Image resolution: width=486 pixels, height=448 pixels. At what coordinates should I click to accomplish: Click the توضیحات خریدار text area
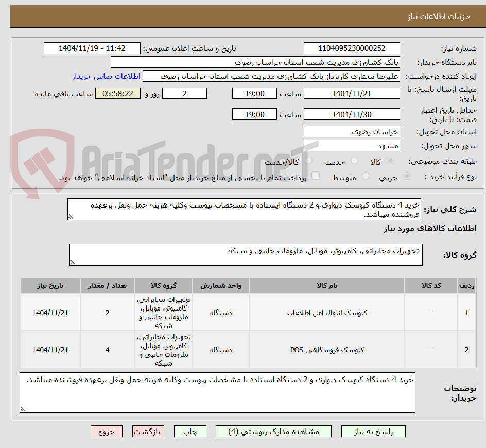pyautogui.click(x=218, y=393)
